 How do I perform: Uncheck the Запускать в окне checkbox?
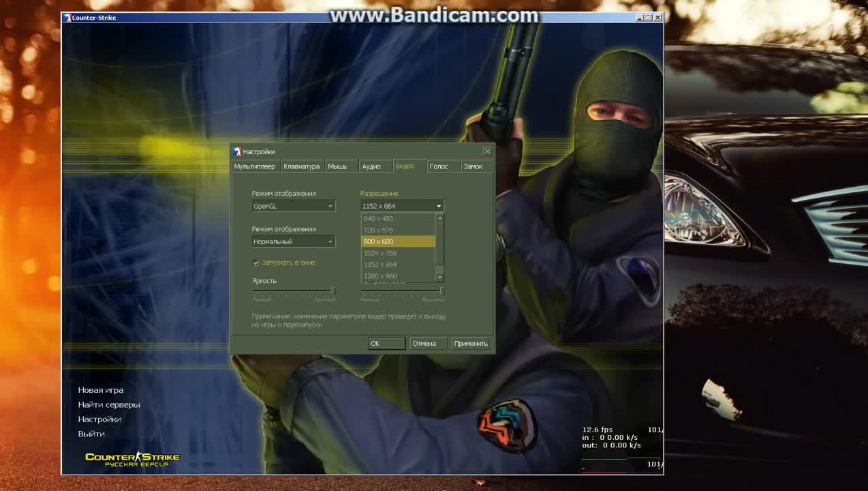tap(256, 263)
